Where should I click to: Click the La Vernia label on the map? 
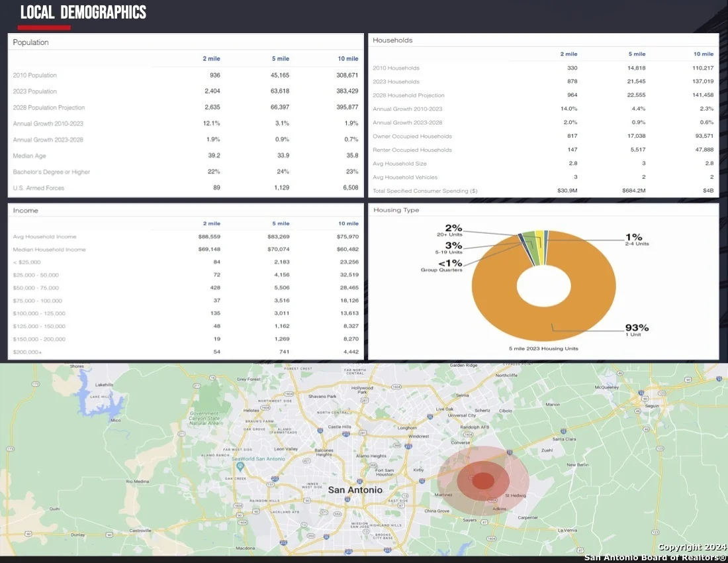pos(567,530)
